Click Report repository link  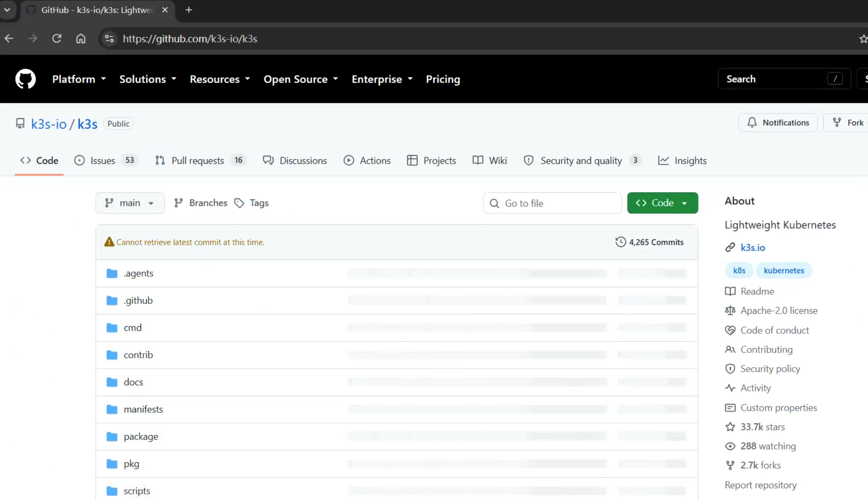[x=761, y=485]
